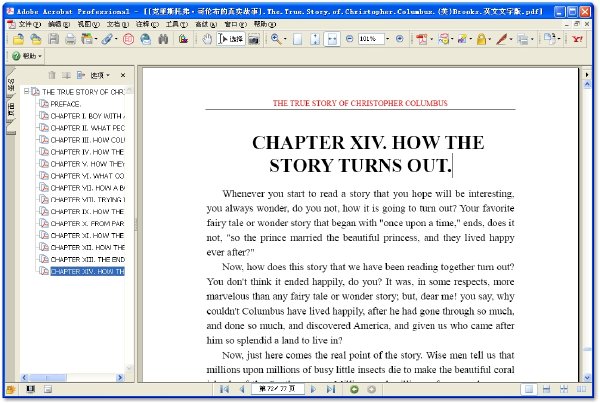Image resolution: width=600 pixels, height=404 pixels.
Task: Enable Facing pages layout
Action: click(581, 389)
